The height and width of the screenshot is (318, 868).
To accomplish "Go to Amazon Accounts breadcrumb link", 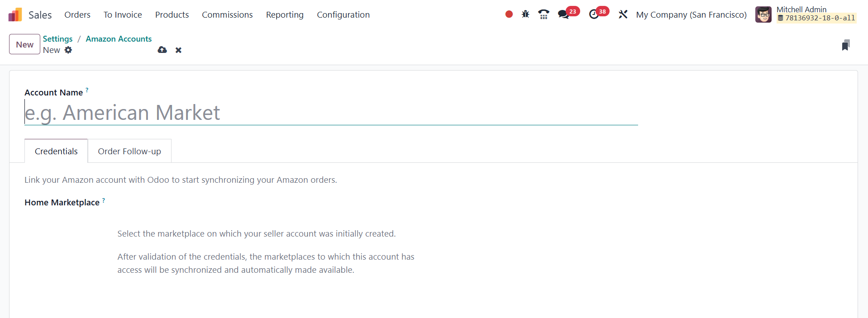I will 119,39.
